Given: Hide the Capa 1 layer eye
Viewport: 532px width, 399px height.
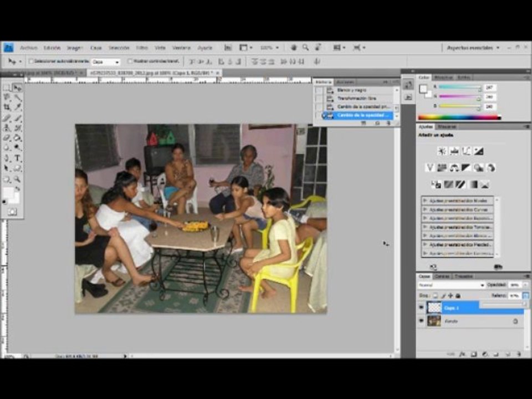Looking at the screenshot, I should pos(421,308).
